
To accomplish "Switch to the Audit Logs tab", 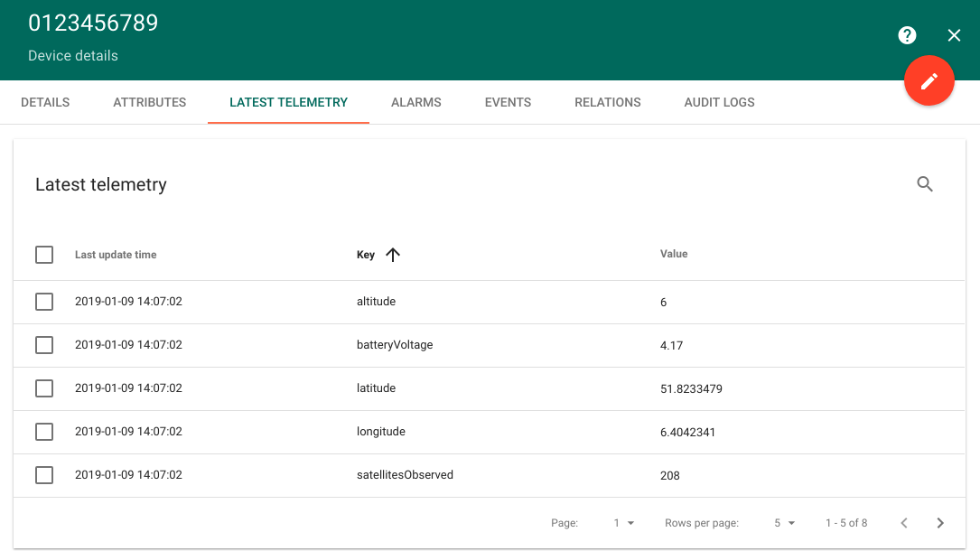I will pos(719,102).
